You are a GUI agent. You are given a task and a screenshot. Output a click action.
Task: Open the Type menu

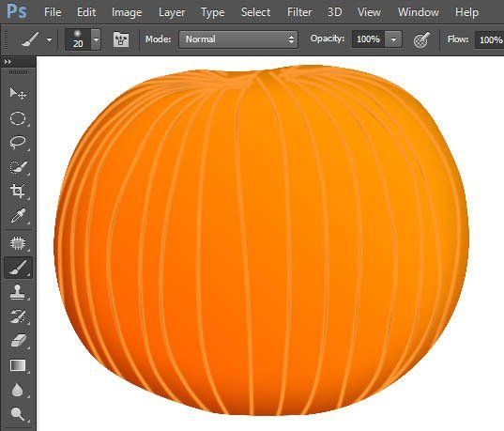click(x=212, y=12)
